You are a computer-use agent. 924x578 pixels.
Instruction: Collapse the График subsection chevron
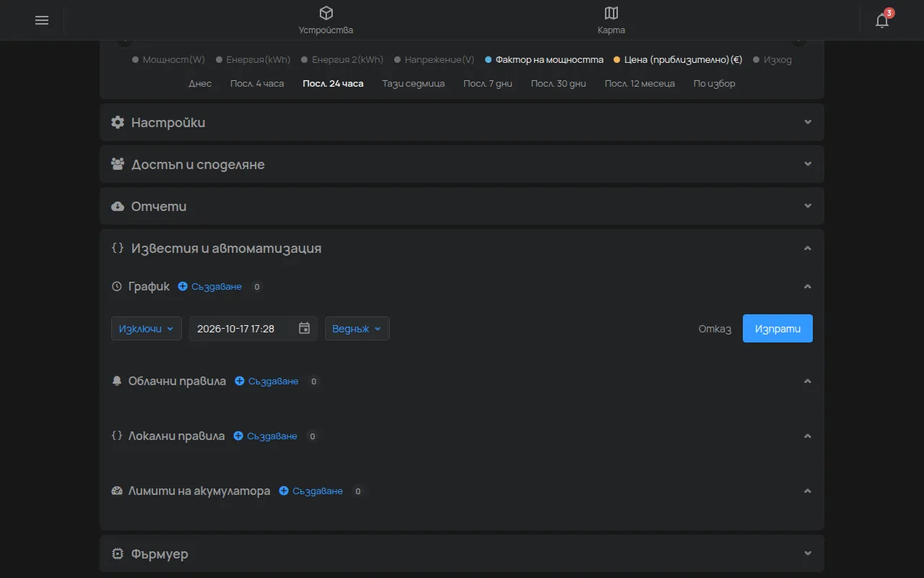click(x=808, y=287)
